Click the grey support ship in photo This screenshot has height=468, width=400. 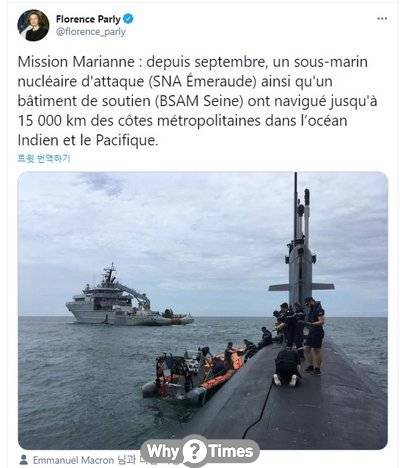tap(127, 300)
